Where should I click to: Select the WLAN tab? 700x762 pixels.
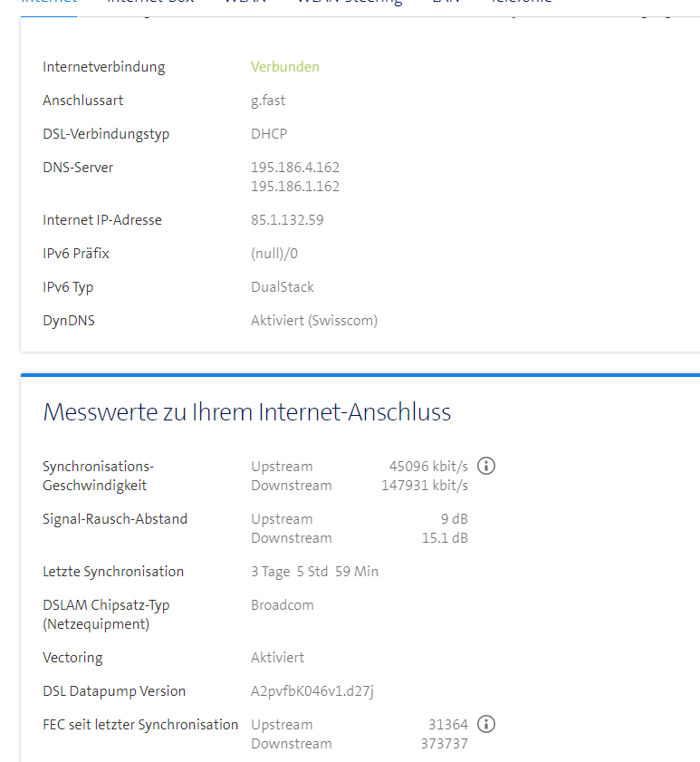[x=245, y=3]
